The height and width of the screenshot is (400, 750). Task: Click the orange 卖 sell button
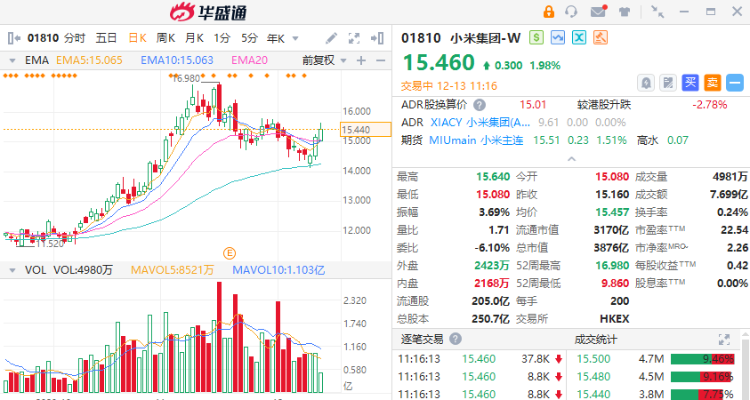pyautogui.click(x=712, y=83)
